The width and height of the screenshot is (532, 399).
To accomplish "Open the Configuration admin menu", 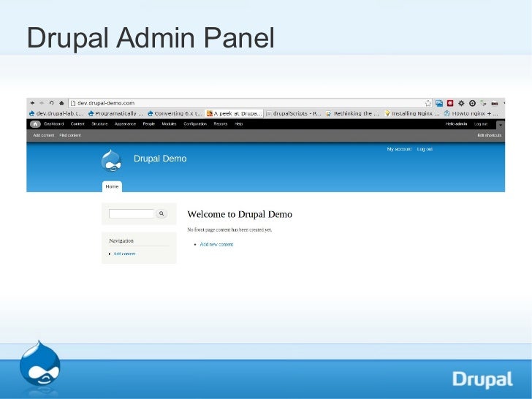I will (195, 123).
